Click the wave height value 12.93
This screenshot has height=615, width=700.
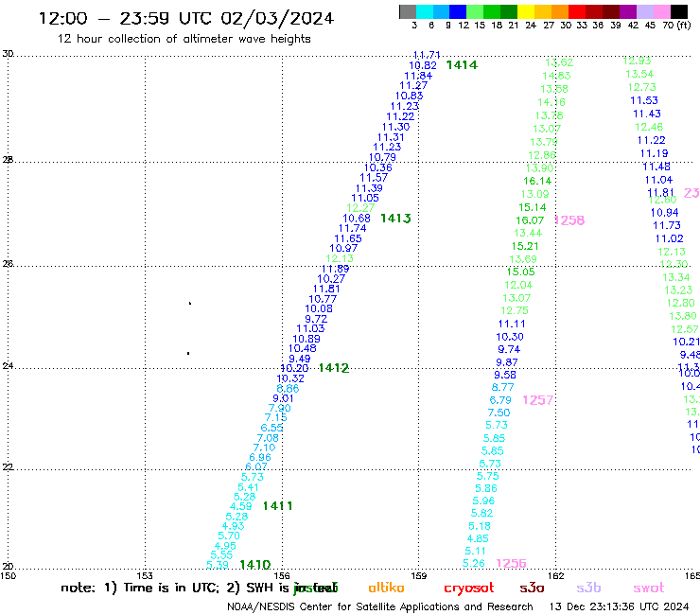pyautogui.click(x=637, y=61)
